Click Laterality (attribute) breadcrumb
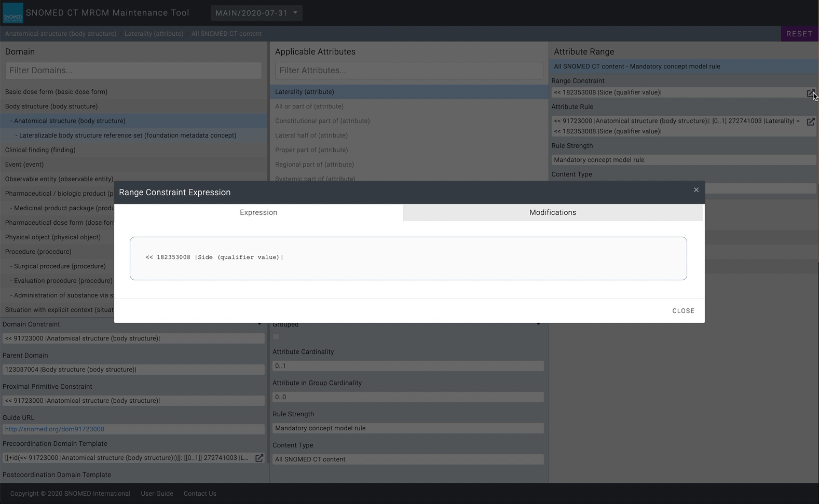The image size is (819, 504). pyautogui.click(x=154, y=34)
